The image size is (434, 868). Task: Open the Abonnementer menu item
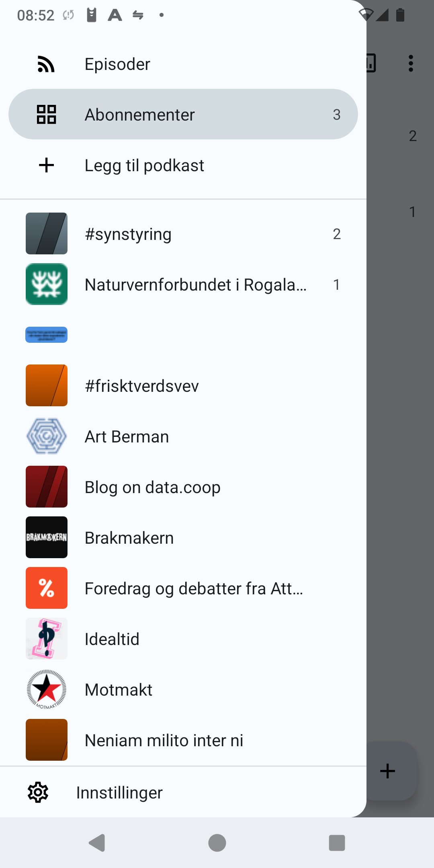pyautogui.click(x=183, y=115)
